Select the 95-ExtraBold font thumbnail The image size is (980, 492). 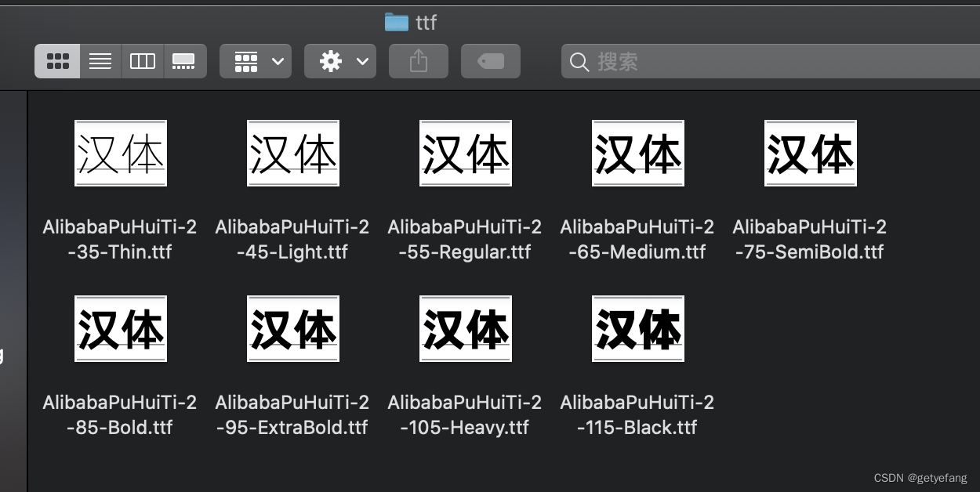tap(293, 328)
